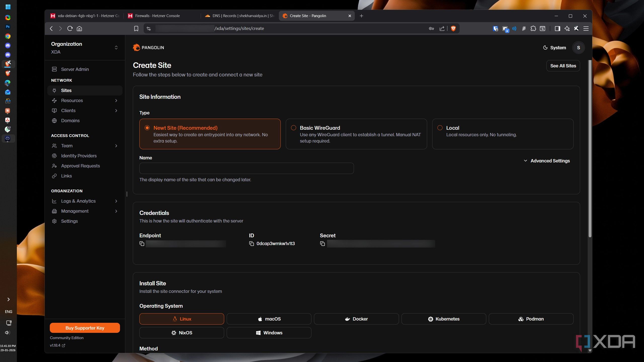Expand hidden taskbar icons chevron
The width and height of the screenshot is (644, 362).
coord(8,299)
